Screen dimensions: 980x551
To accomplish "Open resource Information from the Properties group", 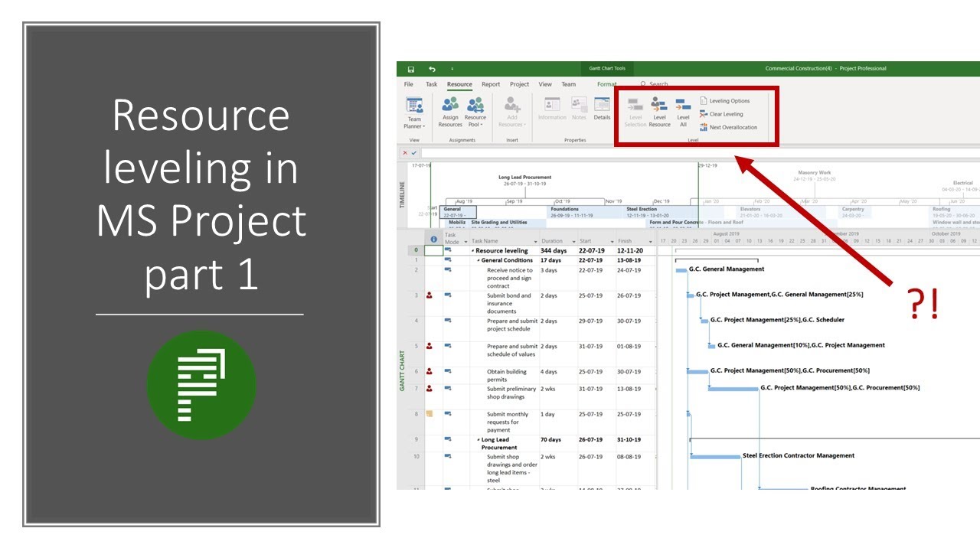I will pos(552,109).
